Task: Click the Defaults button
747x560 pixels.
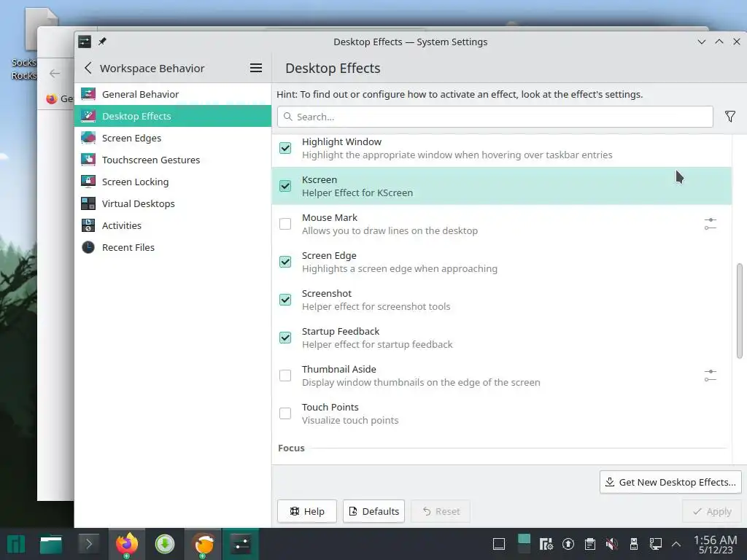Action: [x=374, y=511]
